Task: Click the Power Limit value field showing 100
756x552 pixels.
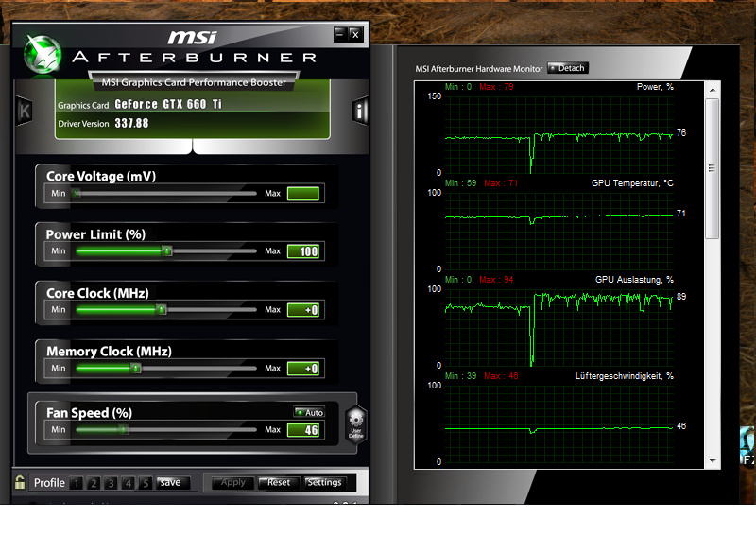Action: click(x=303, y=251)
